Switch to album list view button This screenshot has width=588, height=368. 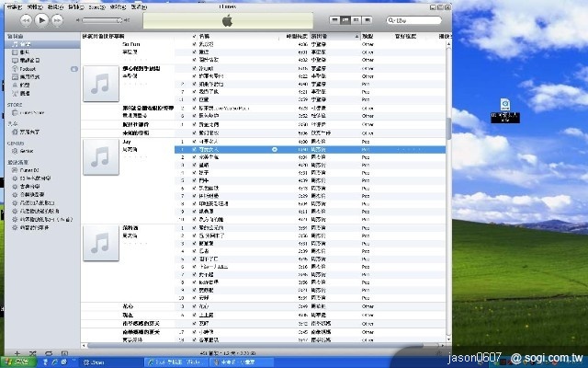(x=345, y=19)
